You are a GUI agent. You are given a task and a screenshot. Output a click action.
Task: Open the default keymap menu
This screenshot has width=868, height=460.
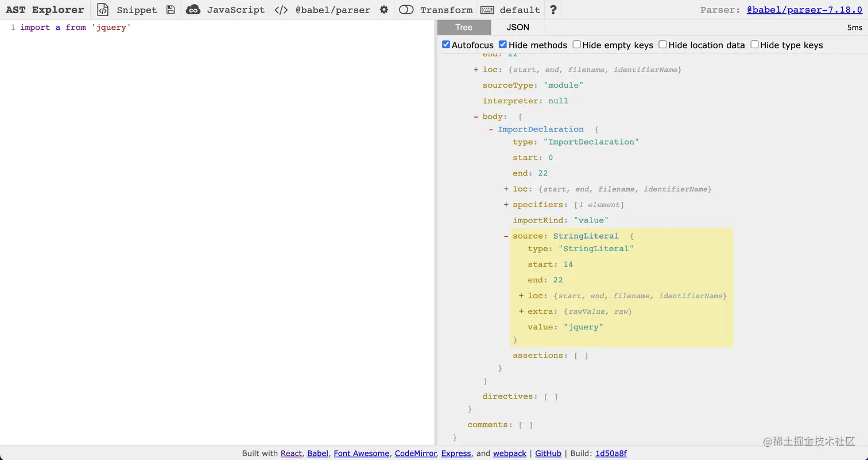[520, 10]
